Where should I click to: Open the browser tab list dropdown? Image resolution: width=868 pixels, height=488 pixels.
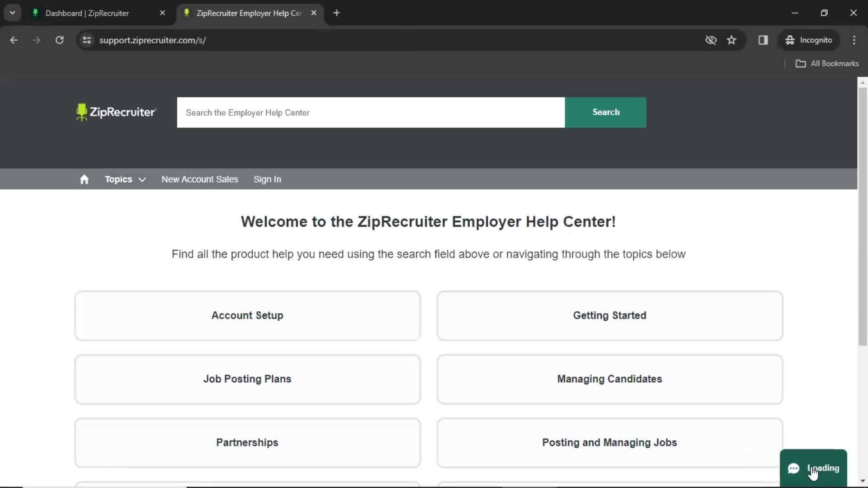13,13
